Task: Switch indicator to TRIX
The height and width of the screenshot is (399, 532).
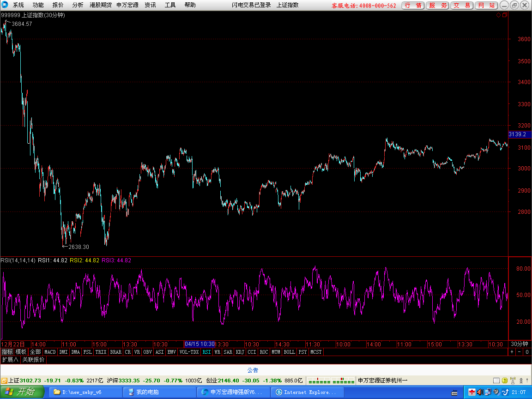Action: point(101,352)
